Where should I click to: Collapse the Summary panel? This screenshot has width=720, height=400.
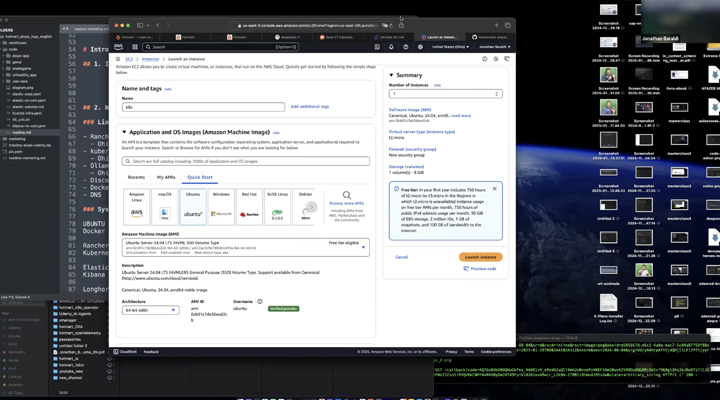(x=391, y=75)
